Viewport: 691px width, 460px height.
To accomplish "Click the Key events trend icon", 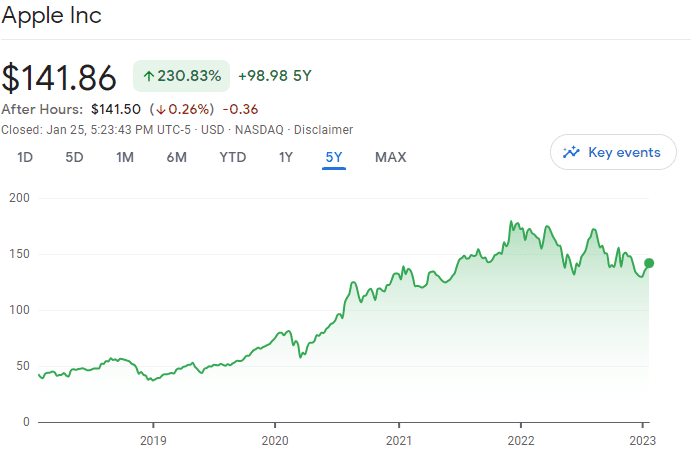I will click(572, 153).
